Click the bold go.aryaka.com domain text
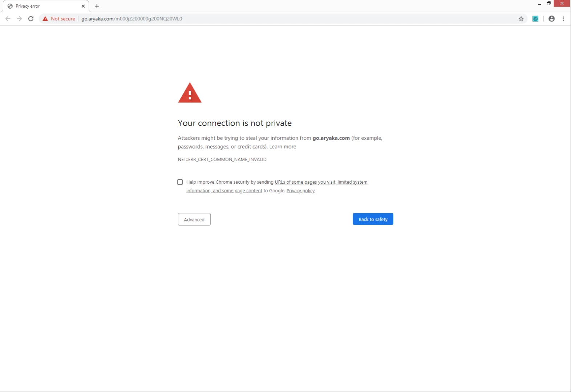This screenshot has width=571, height=392. pos(331,138)
